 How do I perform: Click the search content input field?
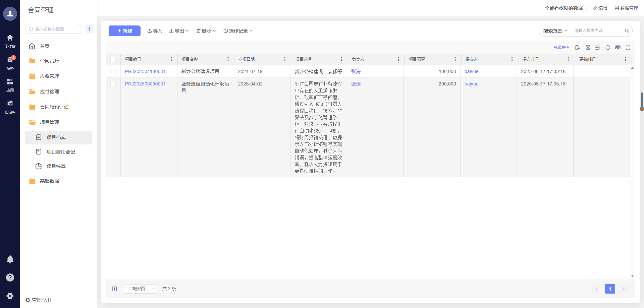click(597, 31)
